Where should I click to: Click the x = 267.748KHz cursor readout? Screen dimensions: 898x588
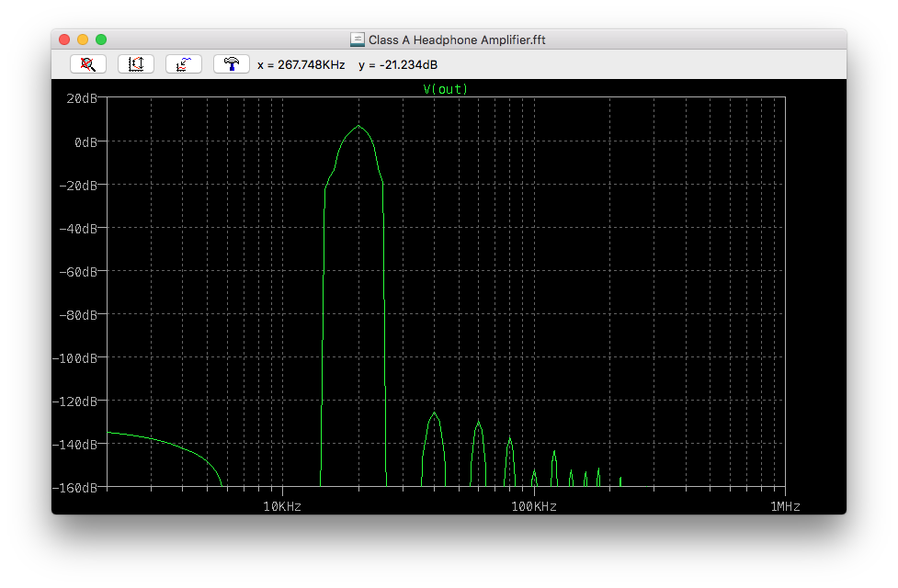point(301,64)
